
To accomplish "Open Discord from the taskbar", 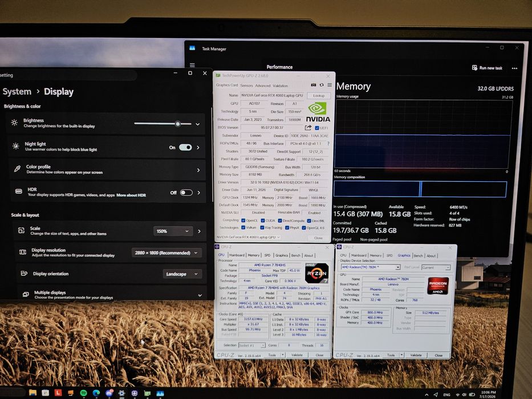I will pyautogui.click(x=109, y=393).
